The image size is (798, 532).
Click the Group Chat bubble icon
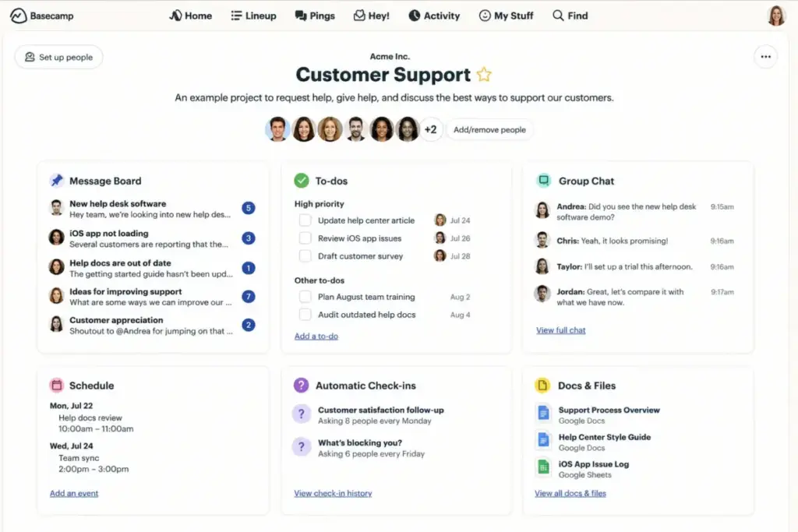point(543,181)
